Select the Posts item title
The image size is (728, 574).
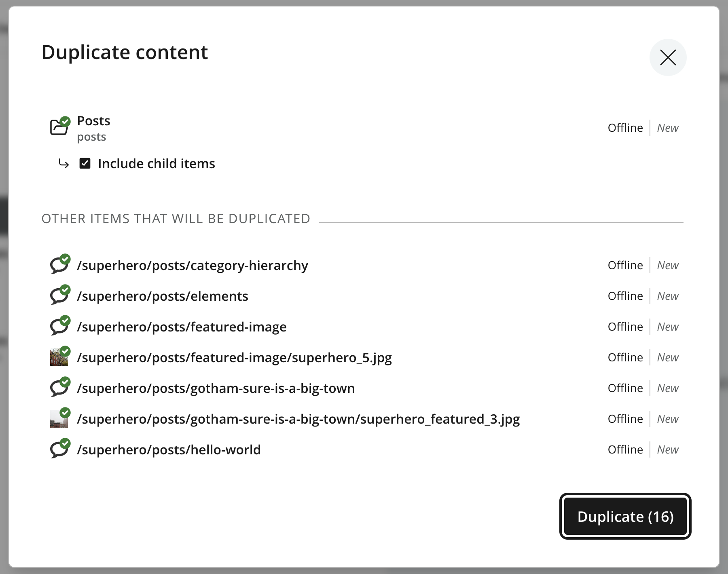[93, 120]
